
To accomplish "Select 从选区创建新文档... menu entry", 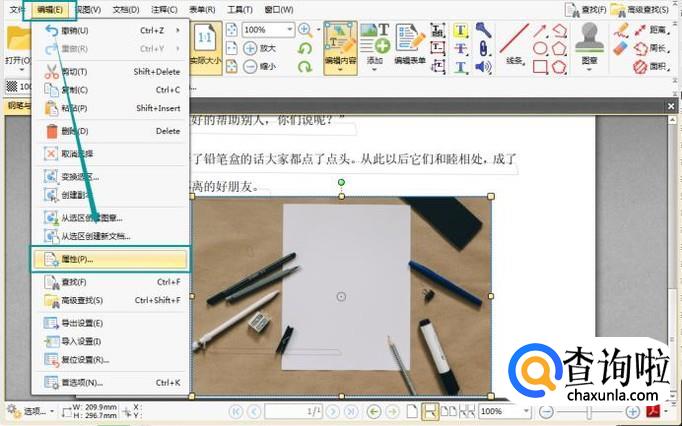I will tap(111, 236).
